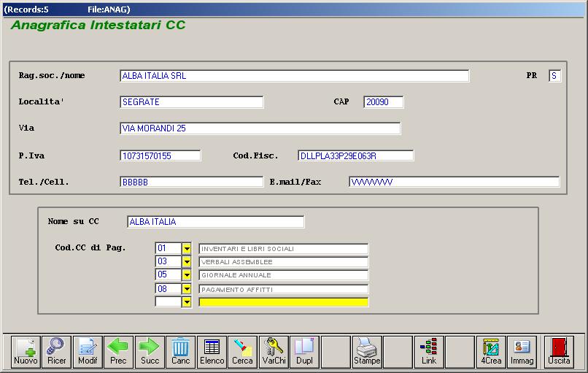Click the Cerca find icon
The height and width of the screenshot is (373, 588).
coord(243,352)
